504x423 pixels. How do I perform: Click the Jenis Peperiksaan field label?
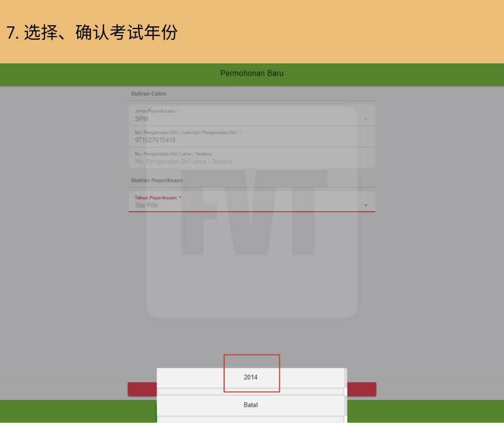pyautogui.click(x=157, y=111)
